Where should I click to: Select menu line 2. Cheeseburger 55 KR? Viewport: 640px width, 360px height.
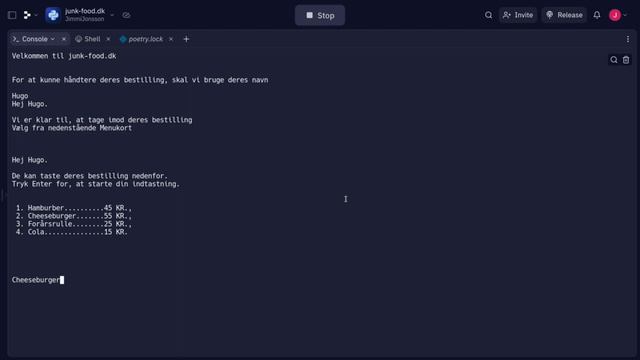[73, 216]
